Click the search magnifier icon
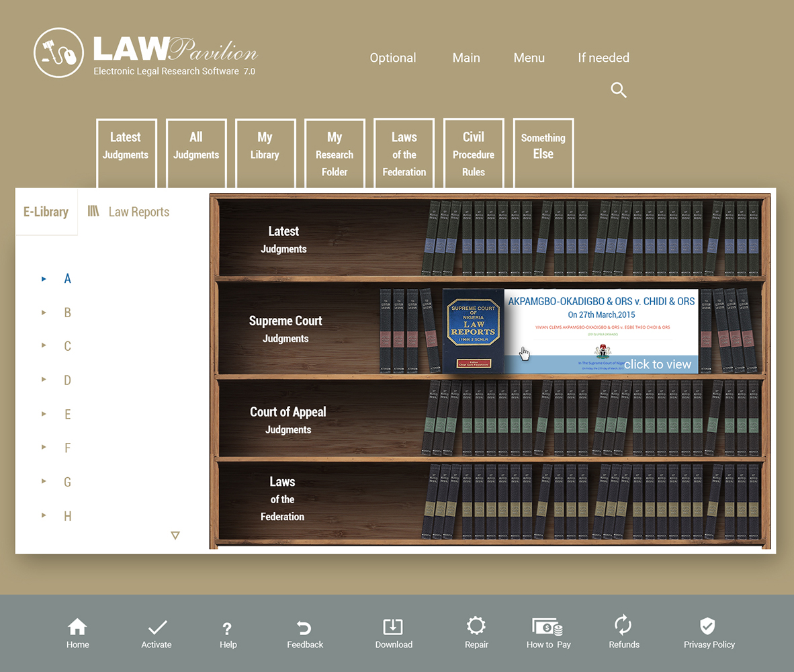The height and width of the screenshot is (672, 794). tap(619, 90)
